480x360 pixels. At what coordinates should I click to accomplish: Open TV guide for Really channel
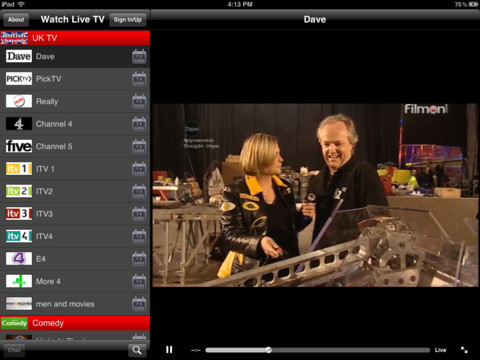(139, 101)
